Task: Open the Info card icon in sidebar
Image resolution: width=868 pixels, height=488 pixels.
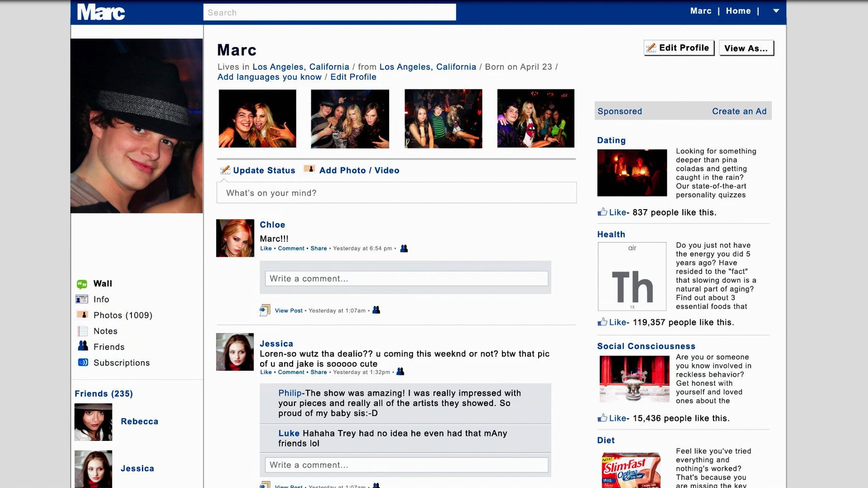Action: pyautogui.click(x=82, y=300)
